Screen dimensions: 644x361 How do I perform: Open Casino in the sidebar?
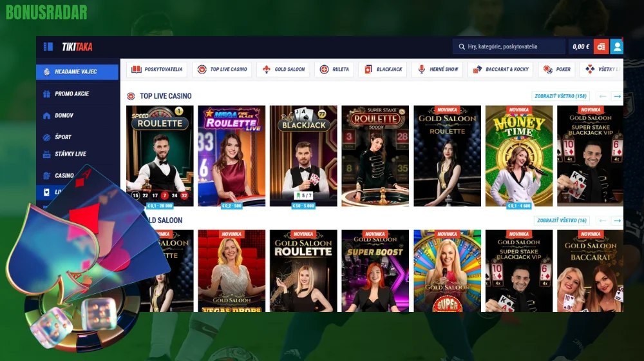point(64,175)
